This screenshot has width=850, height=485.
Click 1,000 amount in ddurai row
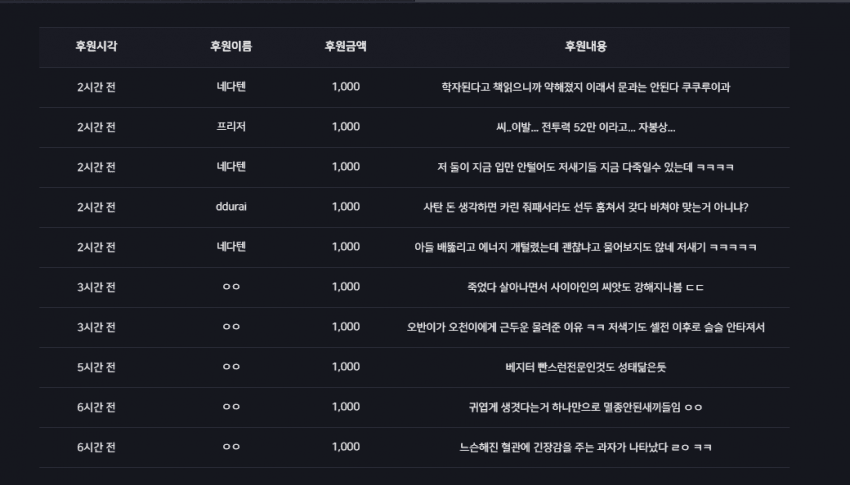point(345,207)
